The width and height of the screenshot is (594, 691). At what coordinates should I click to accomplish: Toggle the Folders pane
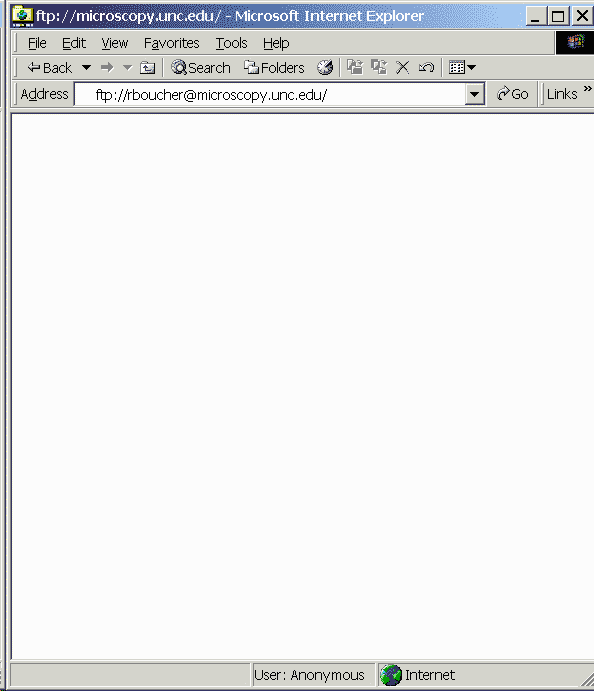pos(274,68)
